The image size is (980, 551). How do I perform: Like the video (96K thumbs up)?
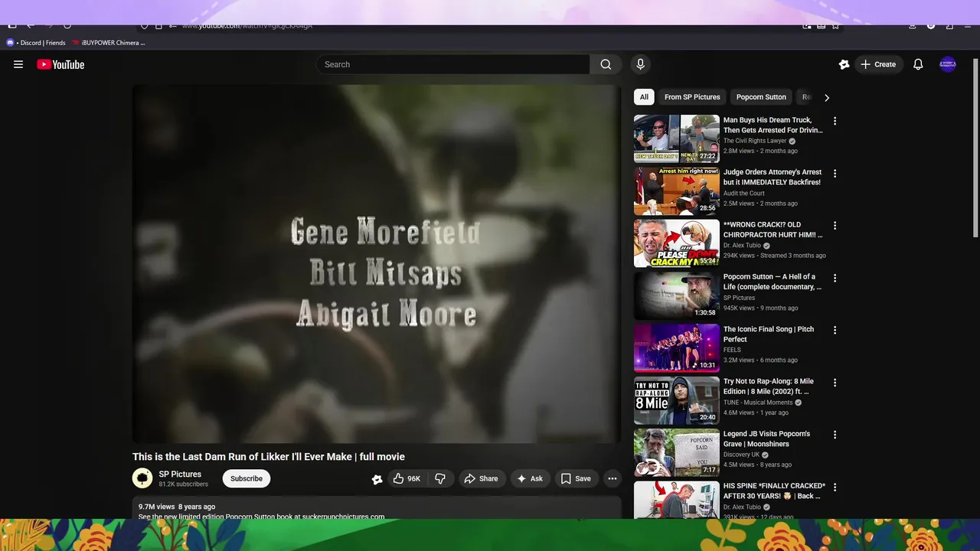point(407,478)
